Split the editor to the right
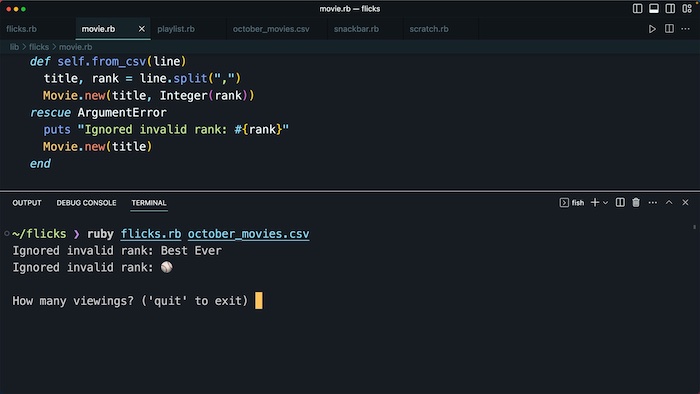This screenshot has width=700, height=394. pos(669,29)
